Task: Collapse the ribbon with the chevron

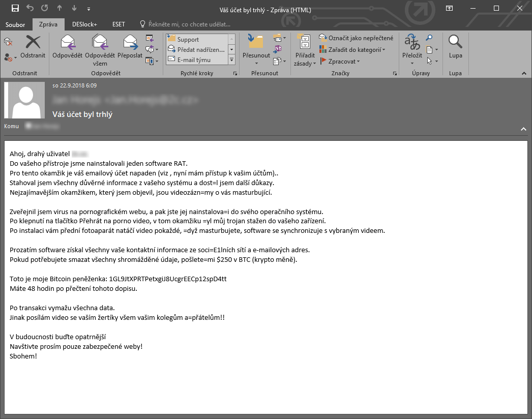Action: pos(523,74)
